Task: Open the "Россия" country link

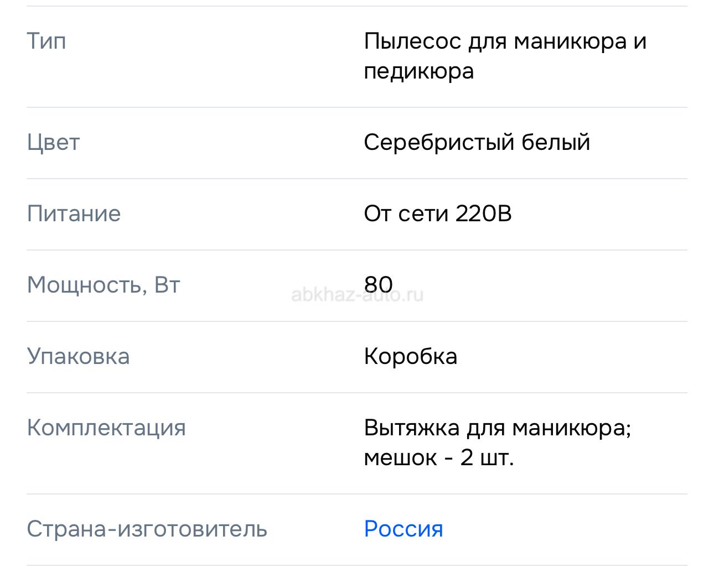Action: [403, 529]
